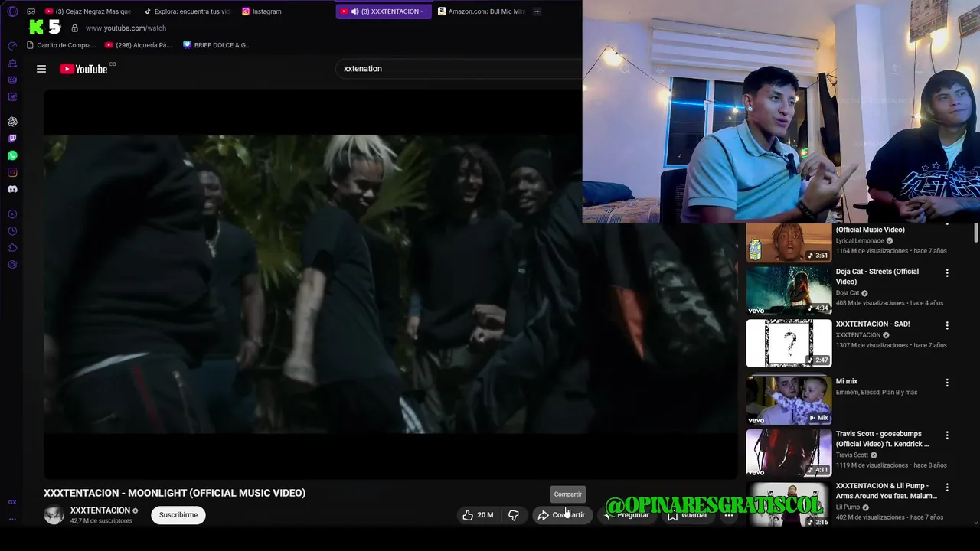Image resolution: width=980 pixels, height=551 pixels.
Task: Open the XXXTENTACION - SAD! thumbnail
Action: pos(789,343)
